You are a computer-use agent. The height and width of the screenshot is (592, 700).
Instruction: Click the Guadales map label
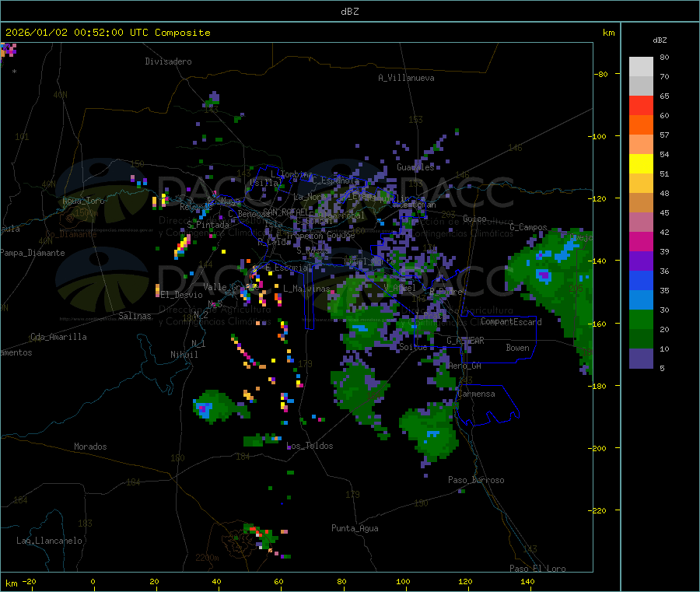point(415,167)
